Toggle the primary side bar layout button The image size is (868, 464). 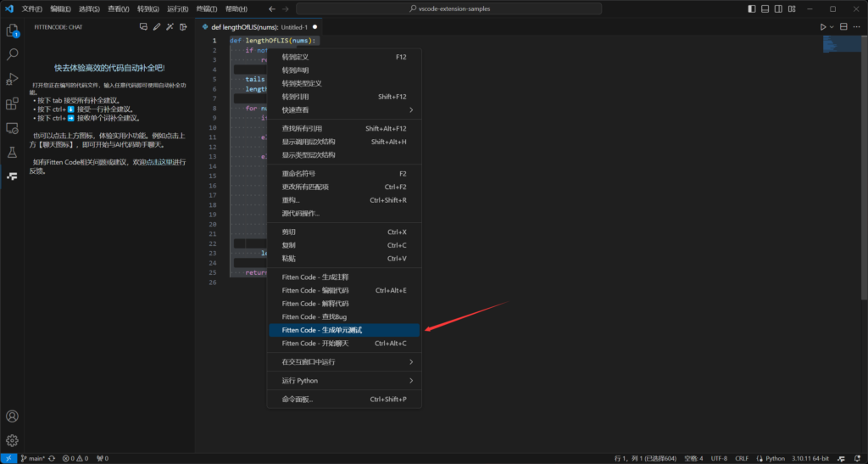(752, 8)
